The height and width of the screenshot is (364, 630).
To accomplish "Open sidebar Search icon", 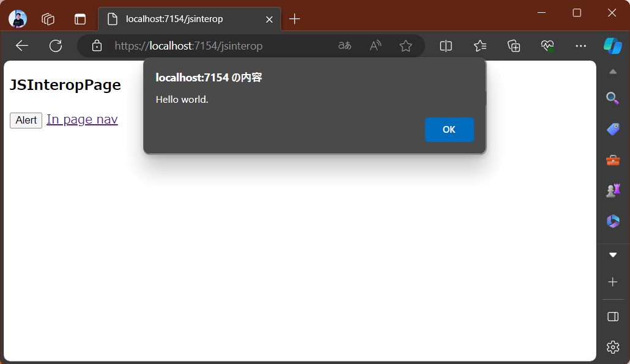I will [613, 98].
